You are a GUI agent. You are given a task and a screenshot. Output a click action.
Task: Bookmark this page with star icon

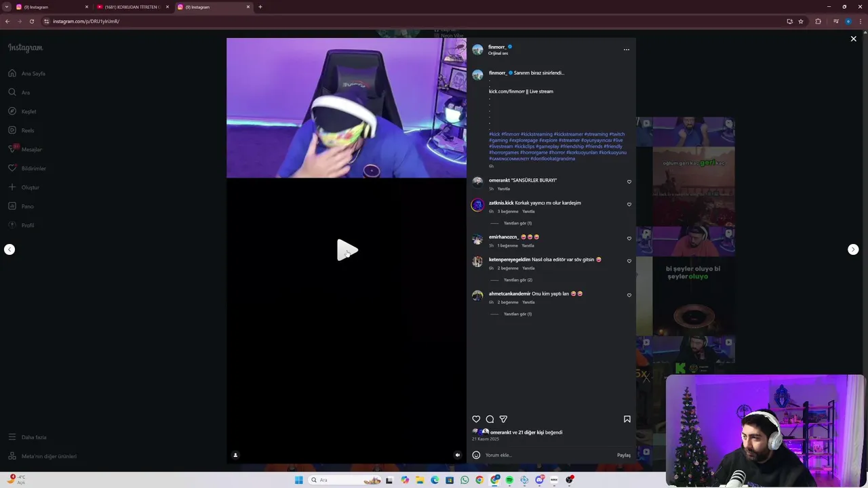(x=801, y=21)
